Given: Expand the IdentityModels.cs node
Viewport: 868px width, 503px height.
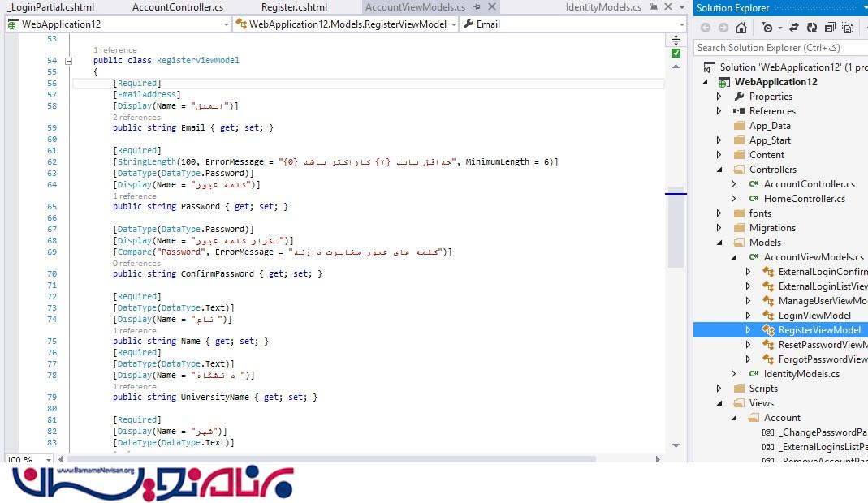Looking at the screenshot, I should click(733, 373).
